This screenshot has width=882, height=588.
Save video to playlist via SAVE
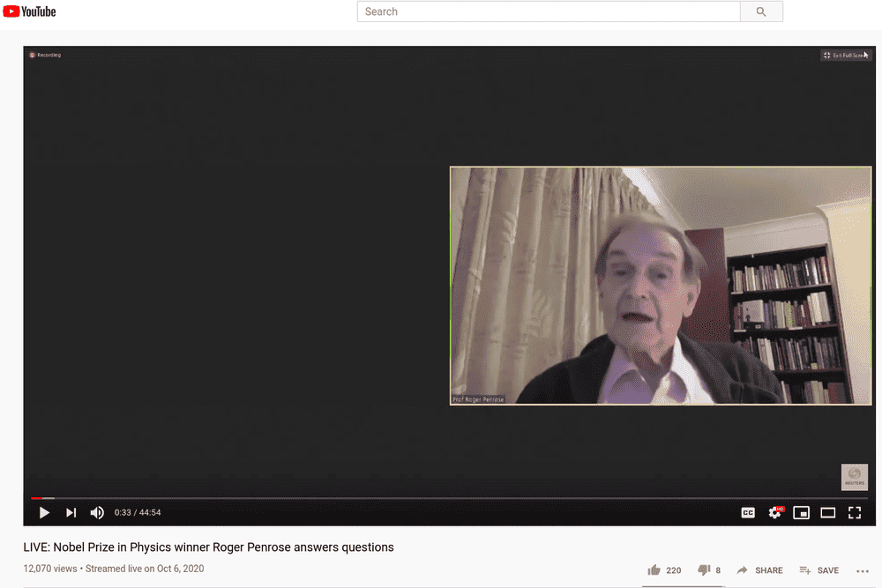(819, 570)
